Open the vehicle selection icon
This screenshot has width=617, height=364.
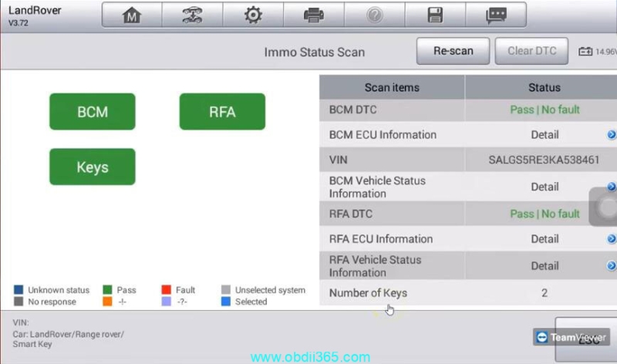(x=192, y=15)
